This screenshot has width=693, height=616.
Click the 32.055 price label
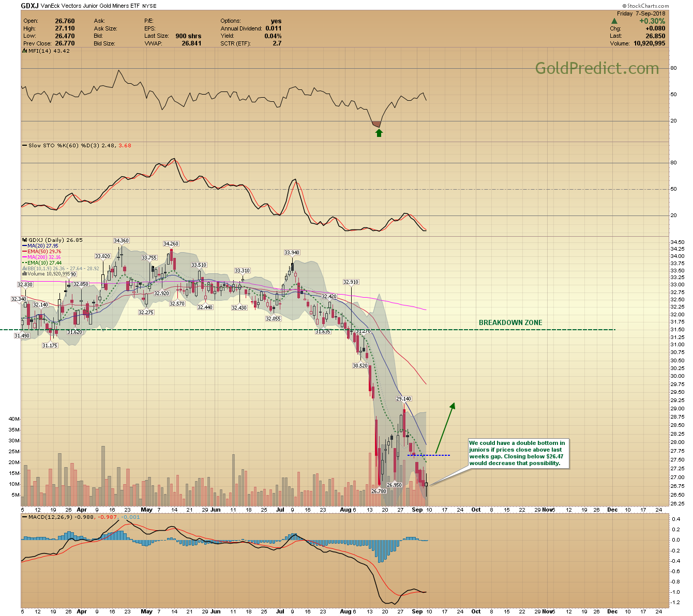[273, 319]
